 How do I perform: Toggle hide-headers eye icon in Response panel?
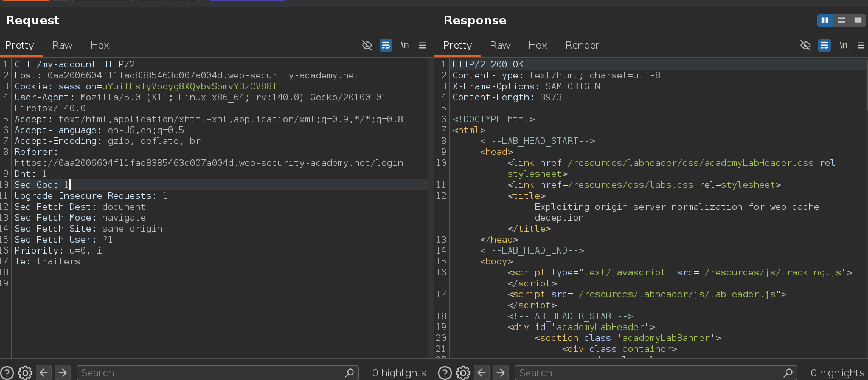point(805,45)
